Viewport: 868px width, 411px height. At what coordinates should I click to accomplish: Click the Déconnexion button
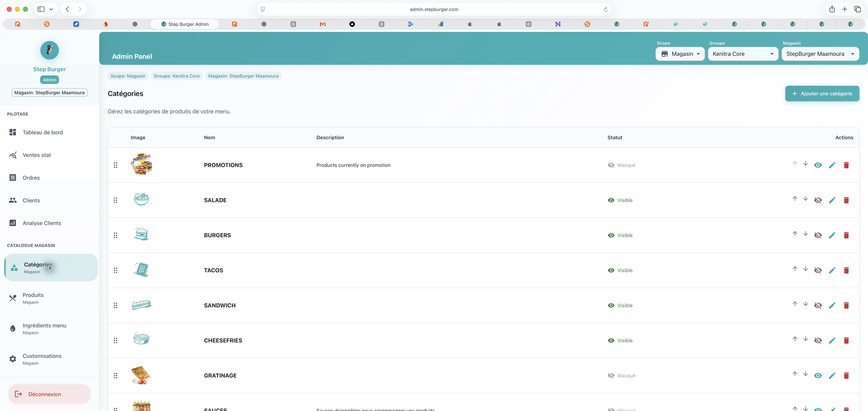click(50, 394)
